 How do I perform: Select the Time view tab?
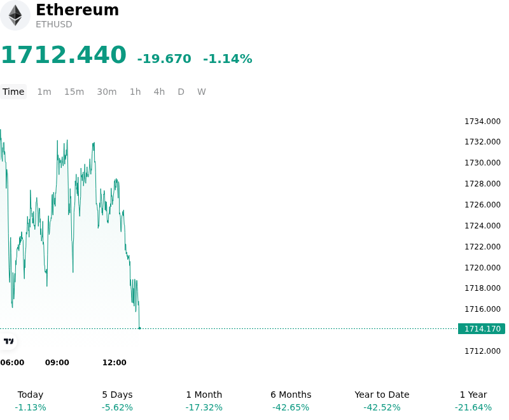tap(13, 92)
